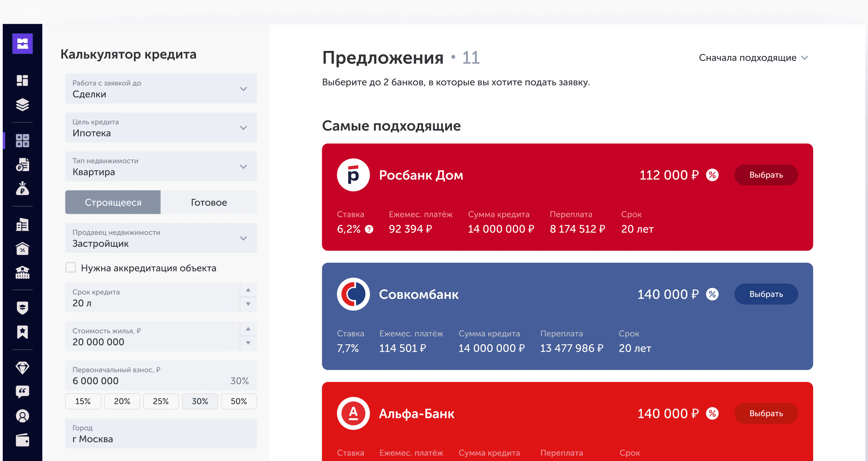Viewport: 868px width, 461px height.
Task: Open the calculator icon in sidebar
Action: (22, 141)
